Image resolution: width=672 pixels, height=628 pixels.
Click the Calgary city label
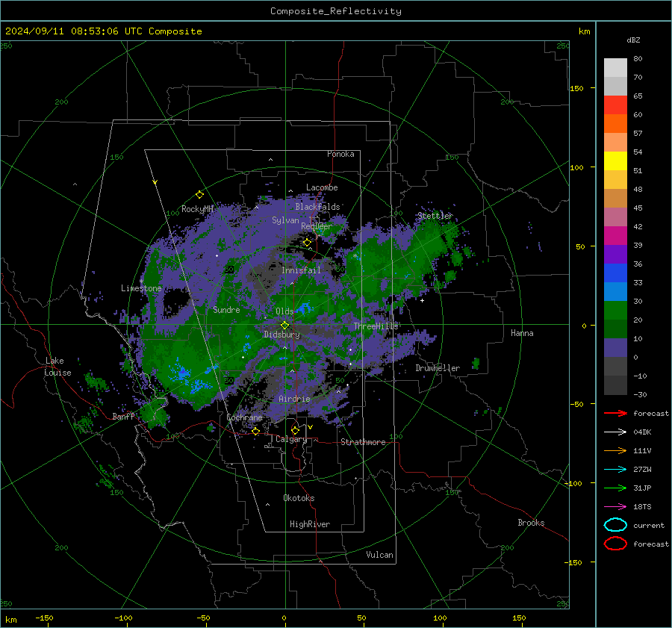tap(291, 439)
